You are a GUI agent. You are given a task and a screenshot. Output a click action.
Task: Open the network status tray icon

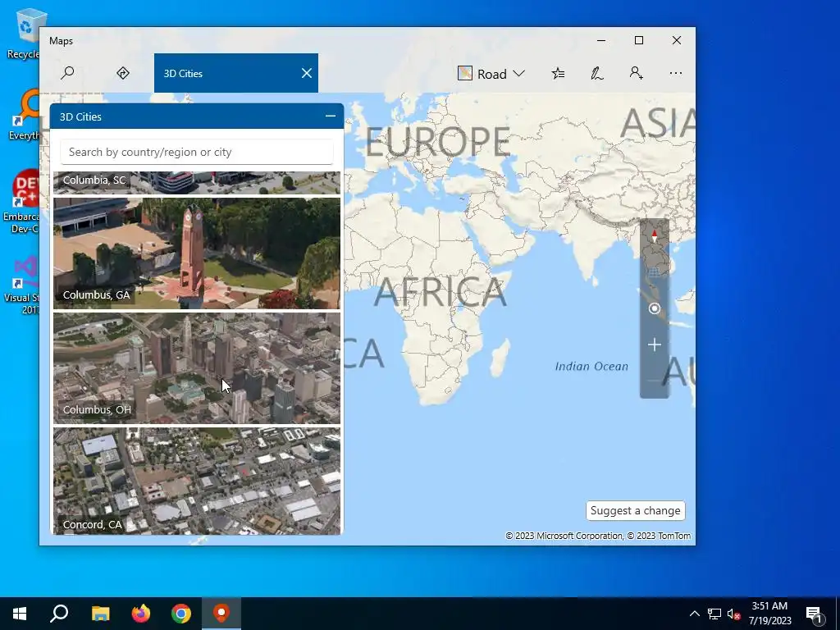click(x=714, y=614)
